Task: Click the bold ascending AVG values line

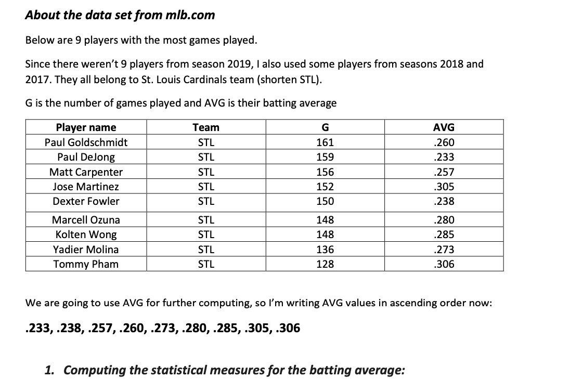Action: tap(163, 328)
